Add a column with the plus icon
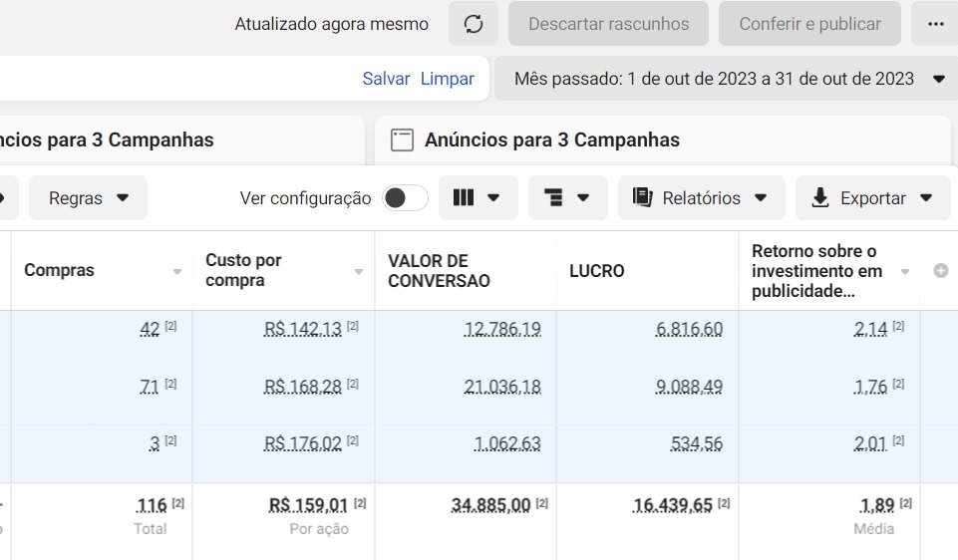This screenshot has height=560, width=958. [x=940, y=271]
